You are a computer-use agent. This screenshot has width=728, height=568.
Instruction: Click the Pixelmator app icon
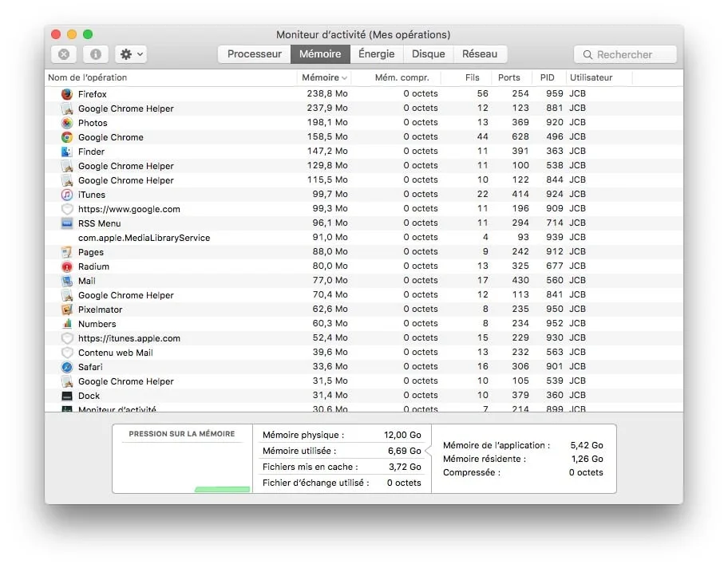(66, 309)
